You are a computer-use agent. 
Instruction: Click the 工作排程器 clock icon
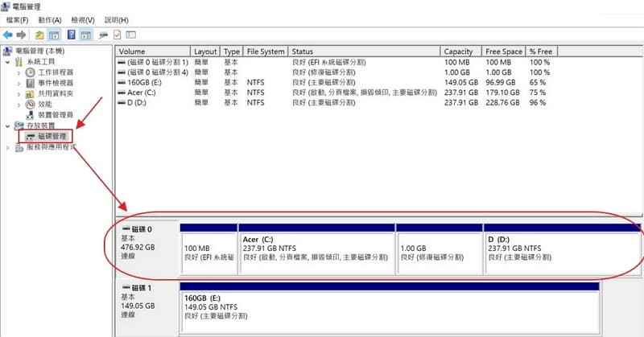coord(30,72)
